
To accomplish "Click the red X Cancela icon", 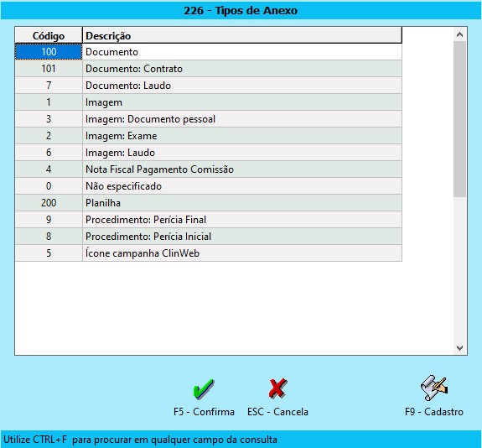I will click(x=277, y=388).
